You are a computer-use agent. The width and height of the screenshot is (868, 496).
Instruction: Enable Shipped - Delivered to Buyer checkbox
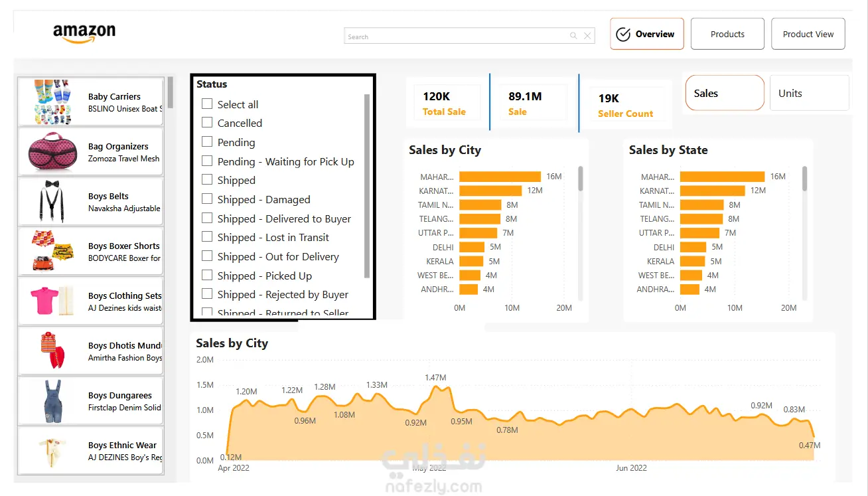207,218
